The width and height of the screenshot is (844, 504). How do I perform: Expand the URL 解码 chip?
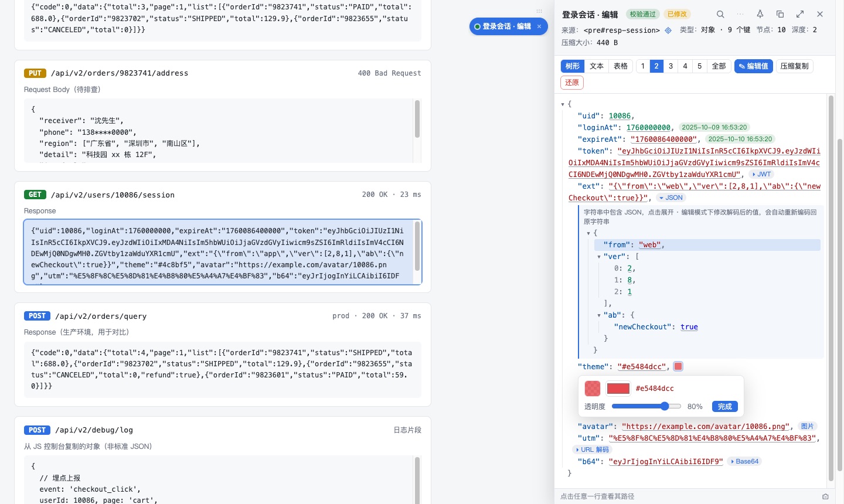pos(593,449)
